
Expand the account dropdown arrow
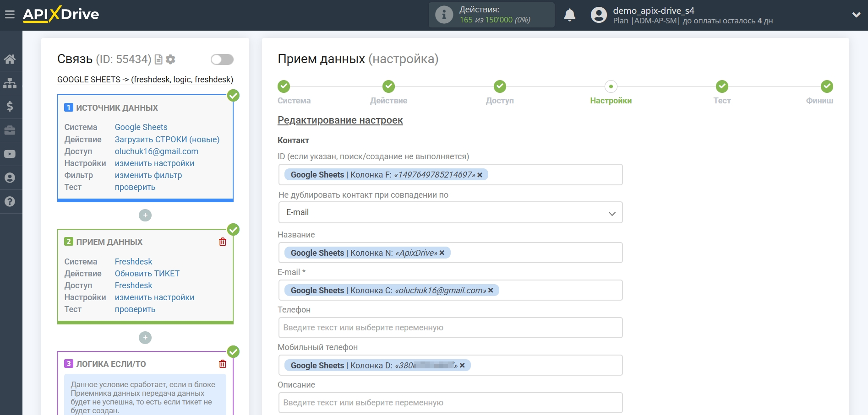point(856,15)
